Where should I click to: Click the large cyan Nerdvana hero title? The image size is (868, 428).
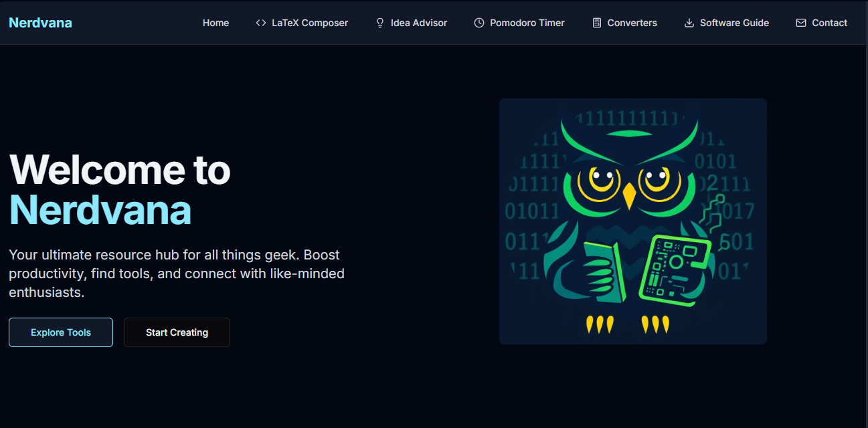coord(100,210)
